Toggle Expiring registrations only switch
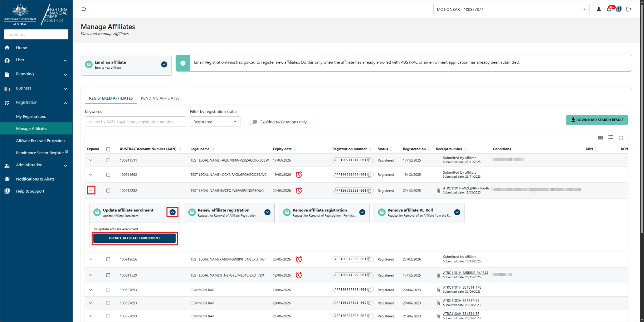Viewport: 644px width, 322px height. click(x=253, y=122)
